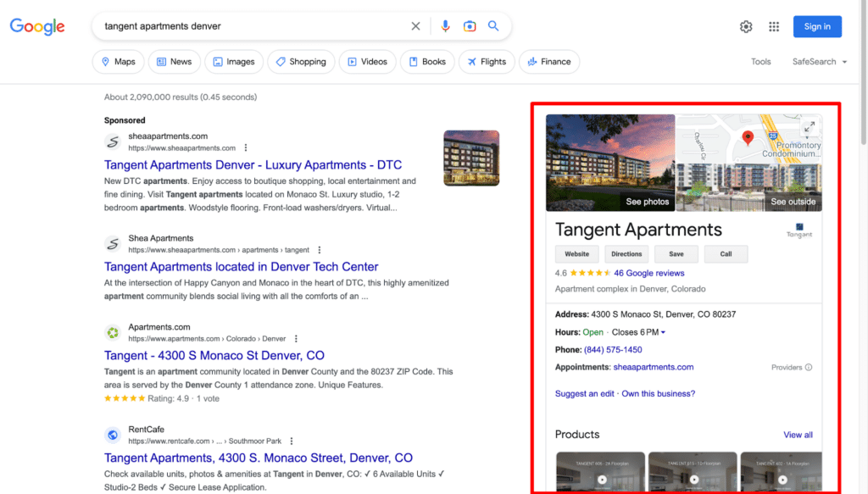Switch to the News filter tab
Viewport: 868px width, 494px height.
tap(175, 61)
